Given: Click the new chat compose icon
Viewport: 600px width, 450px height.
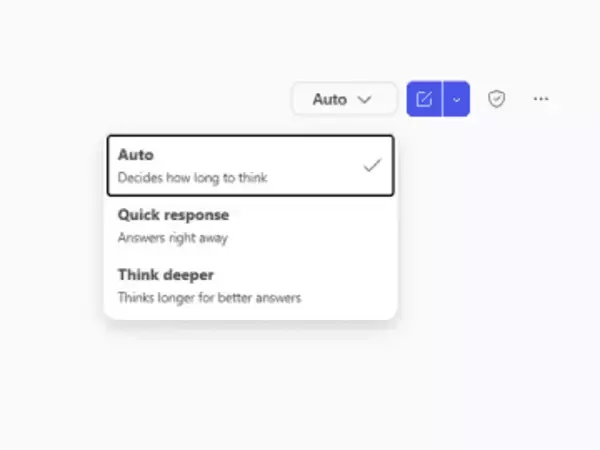Looking at the screenshot, I should (424, 99).
